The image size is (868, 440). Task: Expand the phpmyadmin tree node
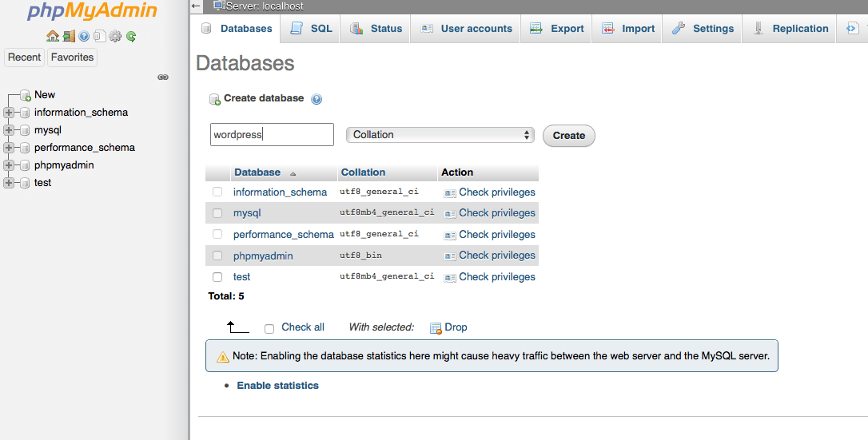9,165
